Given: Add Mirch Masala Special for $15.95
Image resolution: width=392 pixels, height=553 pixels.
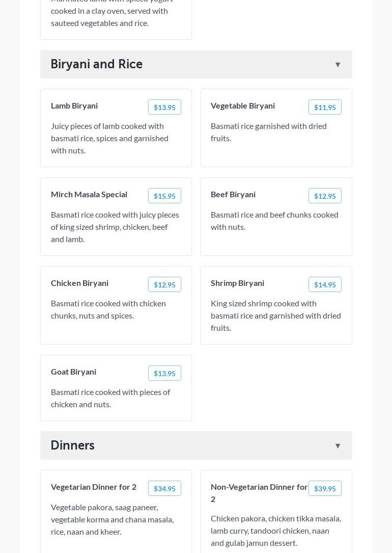Looking at the screenshot, I should tap(164, 196).
